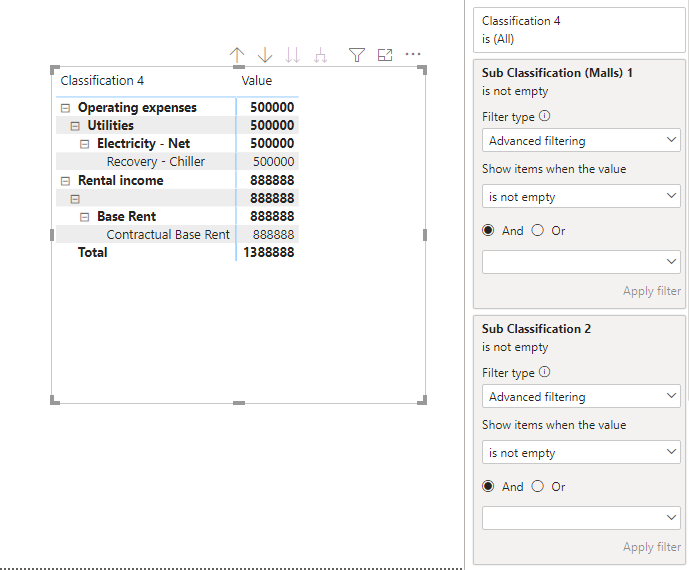Screen dimensions: 689x570
Task: Click the Utilities 500000 value
Action: [x=272, y=126]
